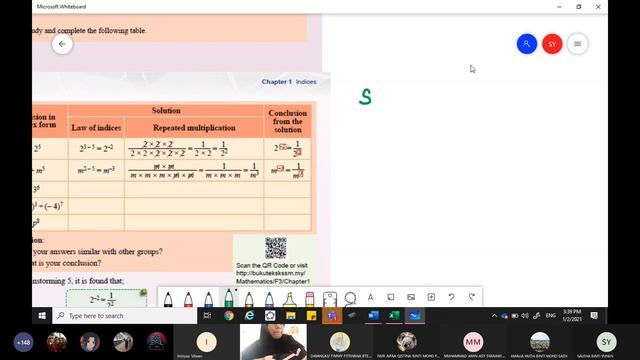Switch to the Whiteboard taskbar icon
This screenshot has width=640, height=360.
pos(415,316)
